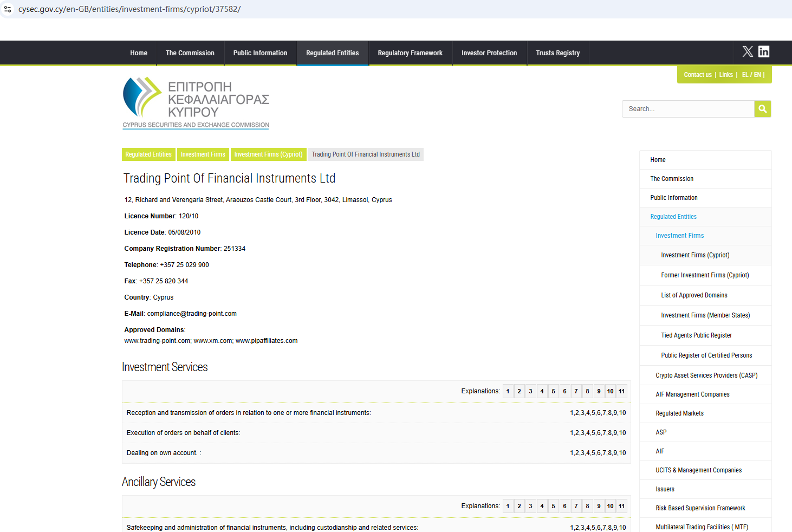Viewport: 792px width, 532px height.
Task: Click Trading Point Of Financial Instruments Ltd breadcrumb
Action: (x=366, y=154)
